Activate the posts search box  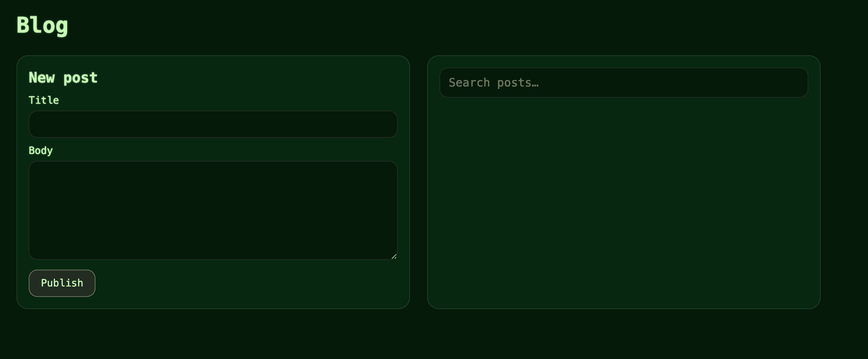[624, 83]
